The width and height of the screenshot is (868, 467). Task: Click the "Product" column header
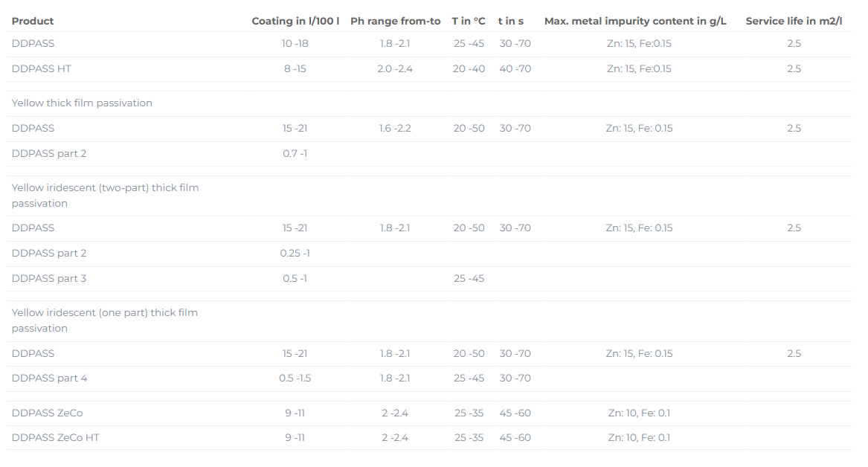click(33, 21)
